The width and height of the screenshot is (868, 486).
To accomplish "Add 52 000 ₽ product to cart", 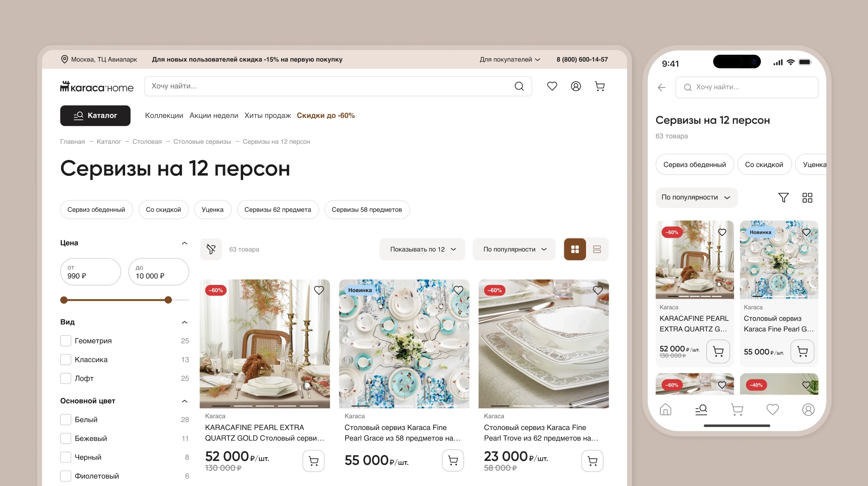I will tap(314, 461).
